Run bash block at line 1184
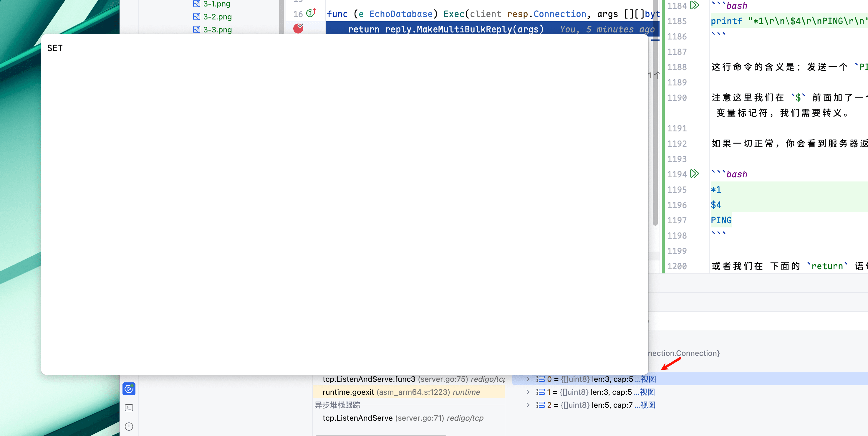Image resolution: width=868 pixels, height=436 pixels. pyautogui.click(x=695, y=5)
